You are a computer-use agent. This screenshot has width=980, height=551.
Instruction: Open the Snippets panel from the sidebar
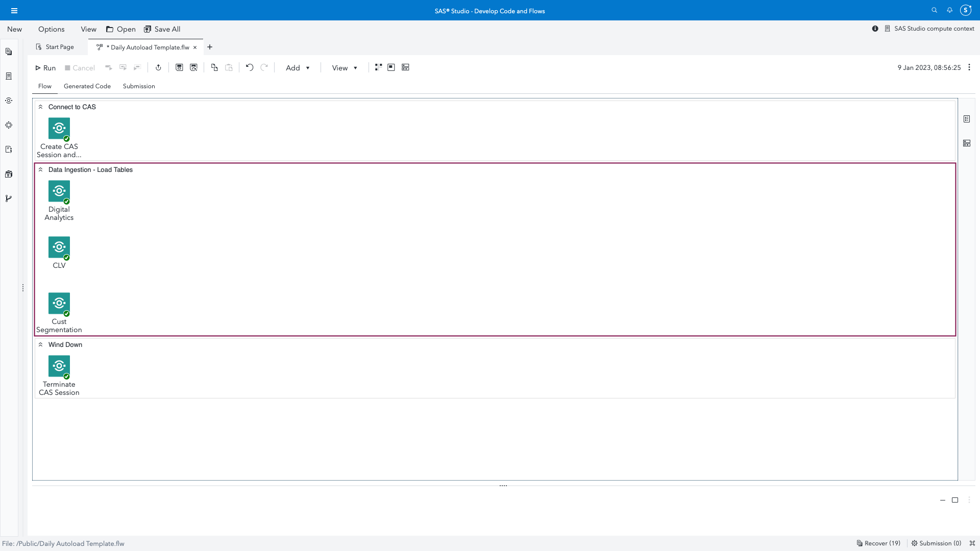click(9, 149)
